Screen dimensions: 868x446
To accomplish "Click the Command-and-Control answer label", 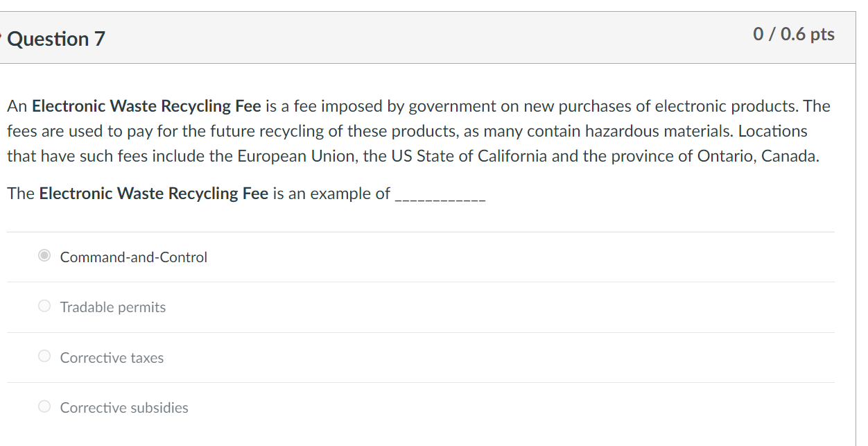I will click(x=133, y=257).
